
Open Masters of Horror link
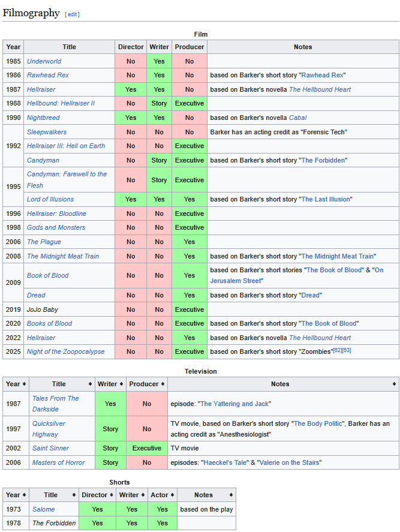pyautogui.click(x=58, y=463)
